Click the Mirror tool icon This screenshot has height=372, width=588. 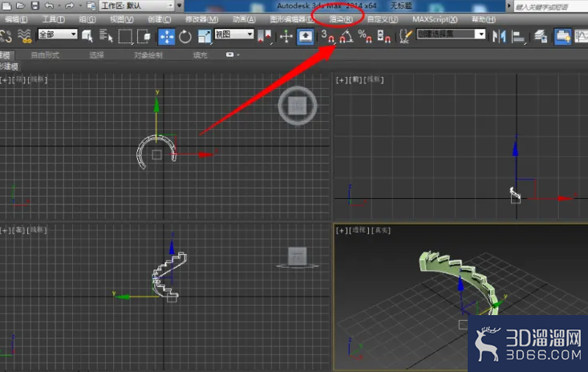pos(499,36)
